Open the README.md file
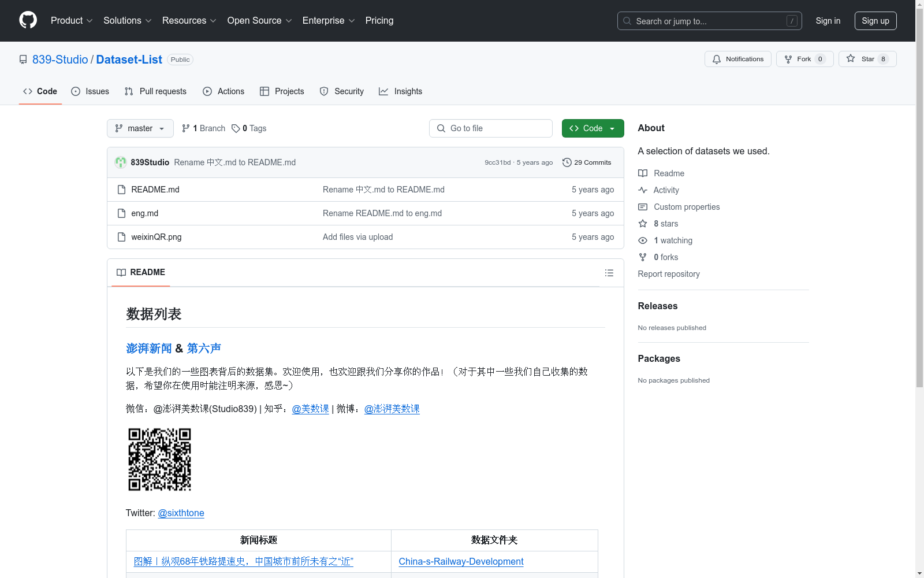The width and height of the screenshot is (924, 578). point(155,190)
